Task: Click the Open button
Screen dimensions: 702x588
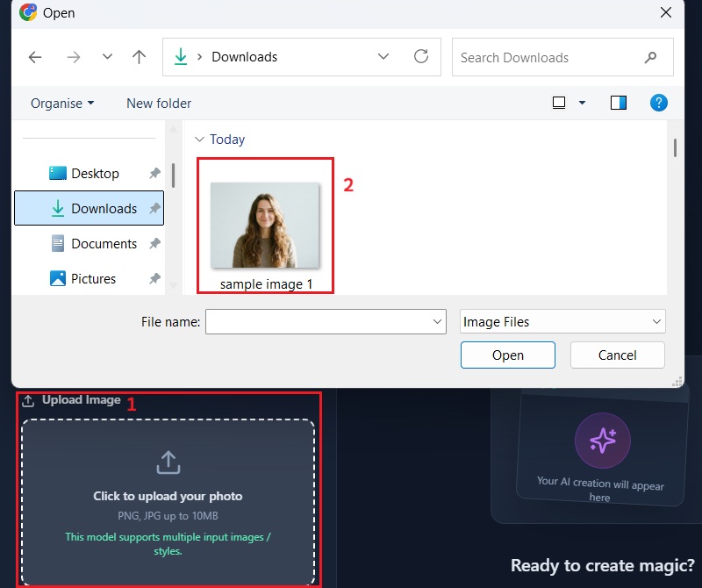Action: pyautogui.click(x=508, y=355)
